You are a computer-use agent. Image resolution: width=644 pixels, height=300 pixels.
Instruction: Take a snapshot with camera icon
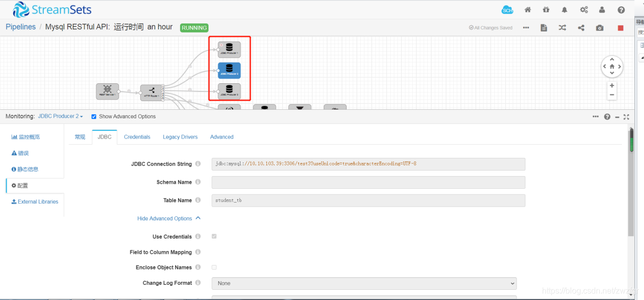click(600, 28)
